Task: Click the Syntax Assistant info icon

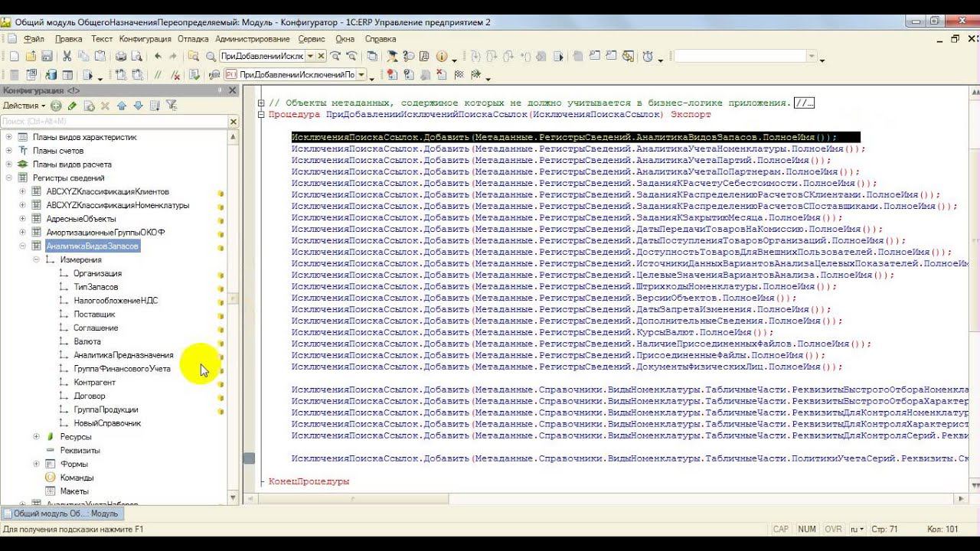Action: (441, 56)
